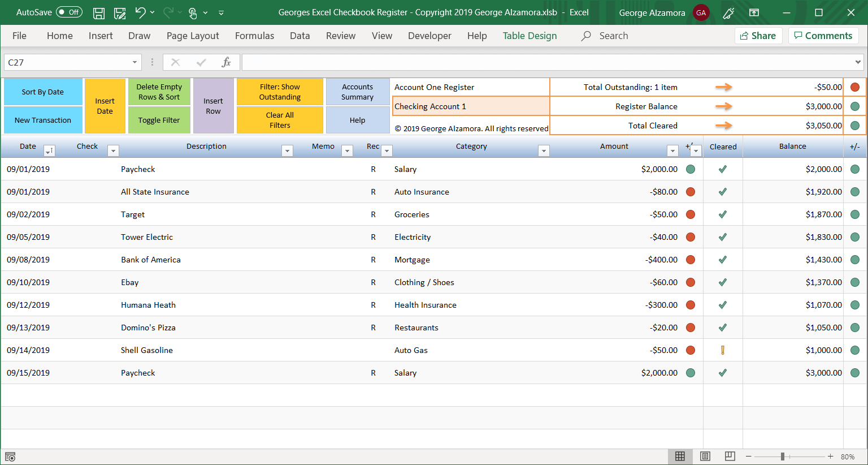Click the Touch/Mouse Mode hand icon
The height and width of the screenshot is (465, 868).
click(x=193, y=12)
